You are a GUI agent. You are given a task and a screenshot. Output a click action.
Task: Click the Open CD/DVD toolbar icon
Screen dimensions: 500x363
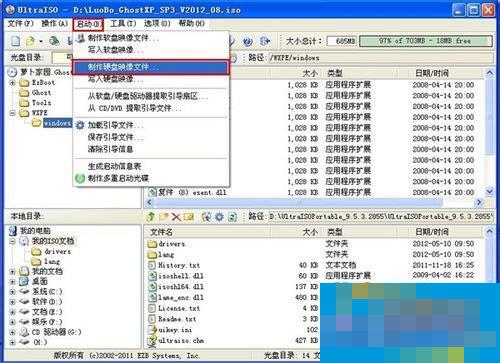[x=54, y=41]
